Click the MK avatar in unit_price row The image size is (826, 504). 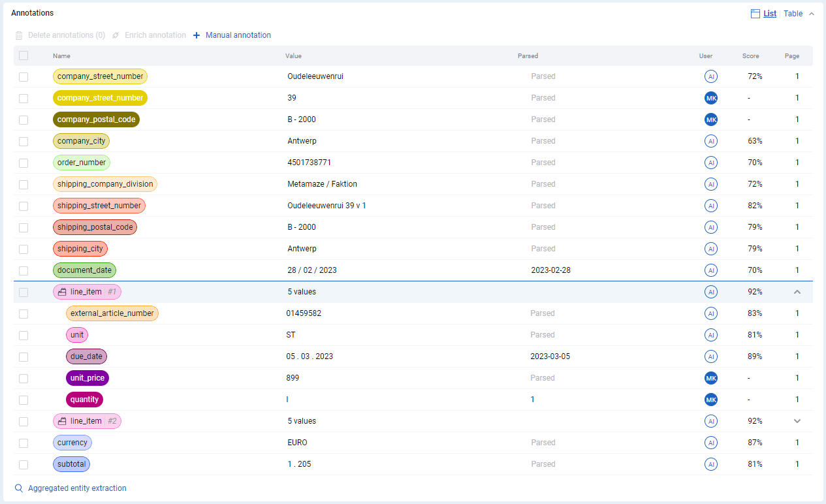pos(711,378)
